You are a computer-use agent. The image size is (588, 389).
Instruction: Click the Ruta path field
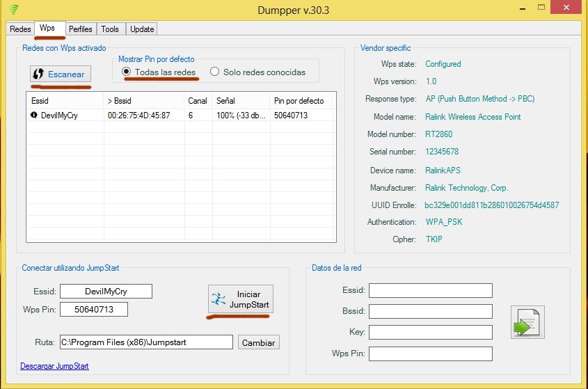146,342
